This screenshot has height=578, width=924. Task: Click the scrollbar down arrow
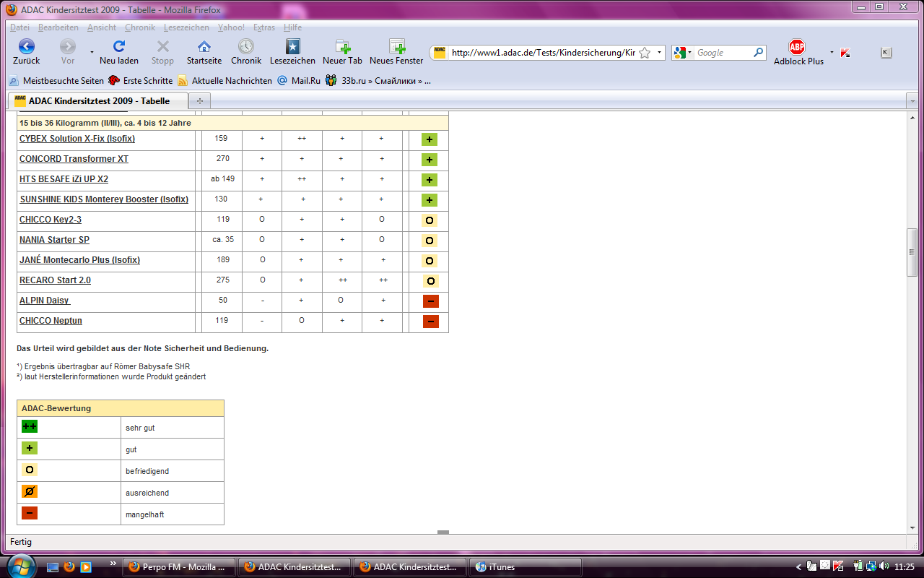pyautogui.click(x=912, y=528)
